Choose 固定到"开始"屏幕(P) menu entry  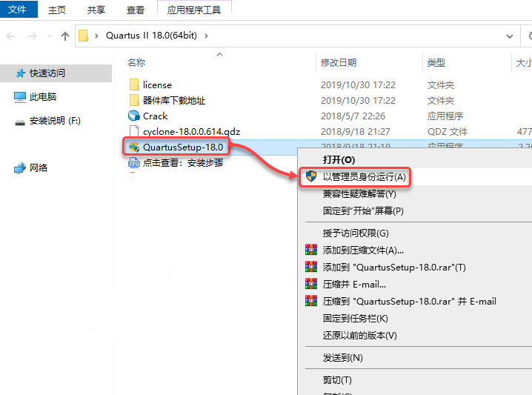363,210
